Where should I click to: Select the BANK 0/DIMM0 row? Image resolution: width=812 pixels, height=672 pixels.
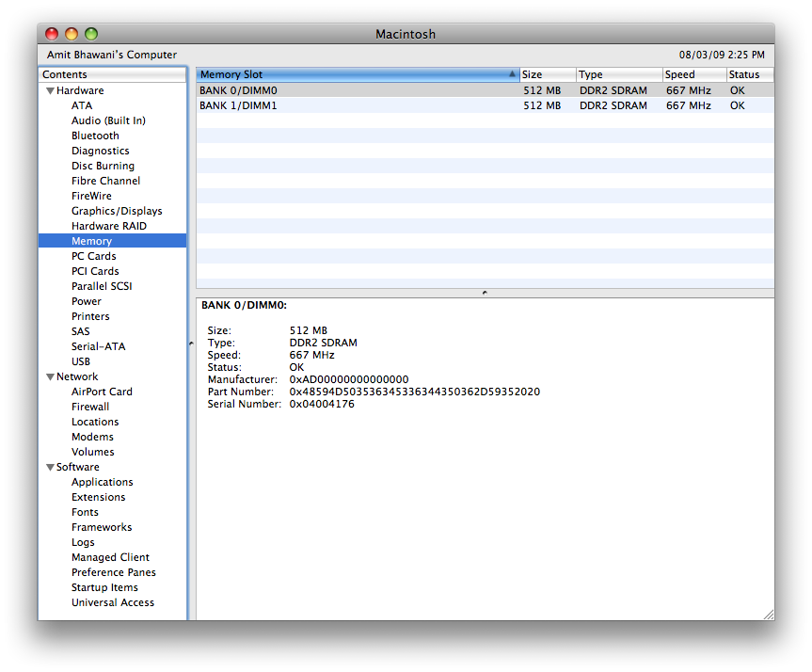[485, 90]
